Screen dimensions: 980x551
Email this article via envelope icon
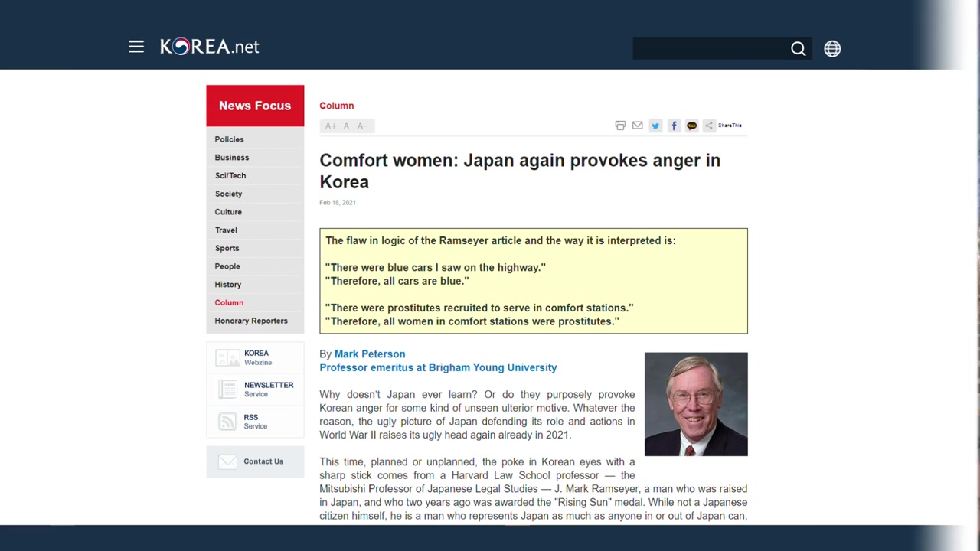[637, 126]
